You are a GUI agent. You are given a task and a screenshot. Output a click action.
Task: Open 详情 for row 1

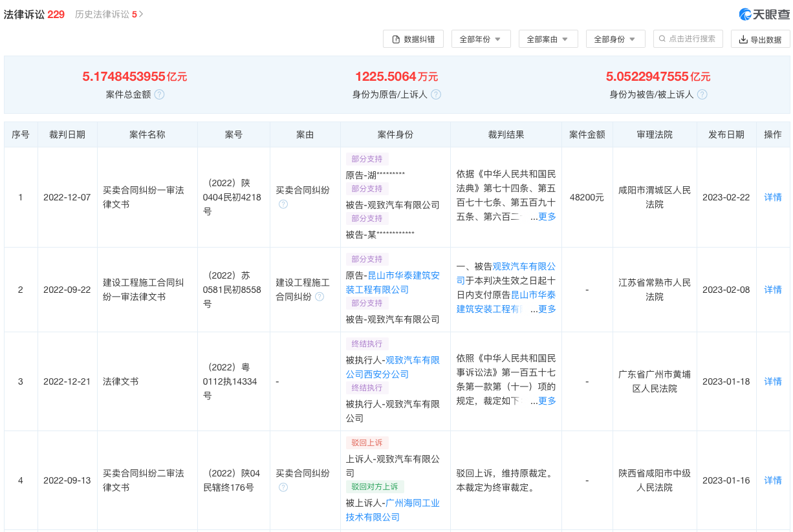(773, 197)
